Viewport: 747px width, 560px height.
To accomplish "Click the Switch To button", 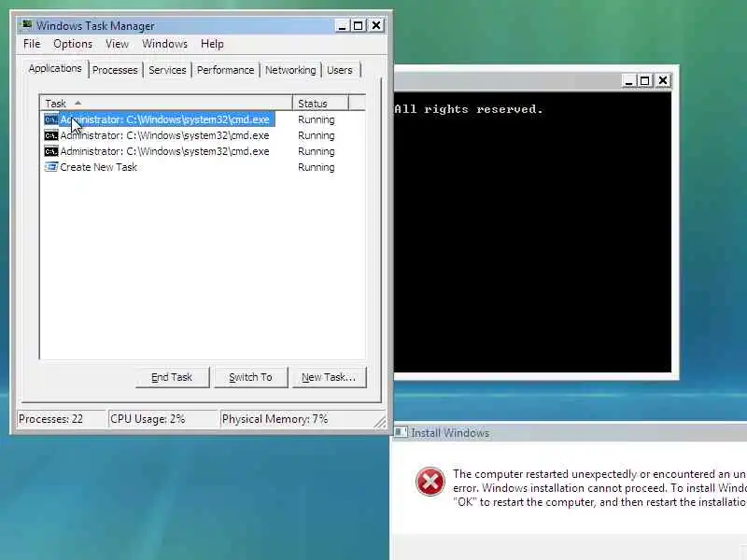I will [x=250, y=377].
